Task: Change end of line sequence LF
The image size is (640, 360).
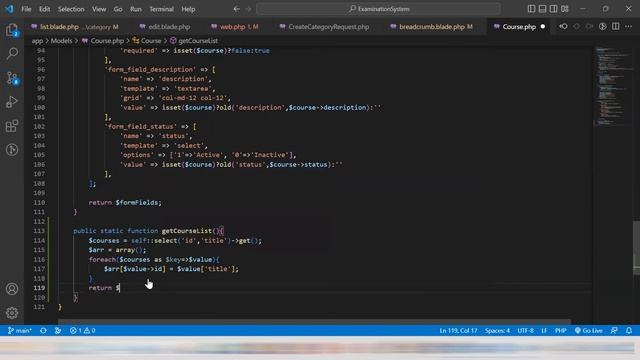Action: click(544, 331)
